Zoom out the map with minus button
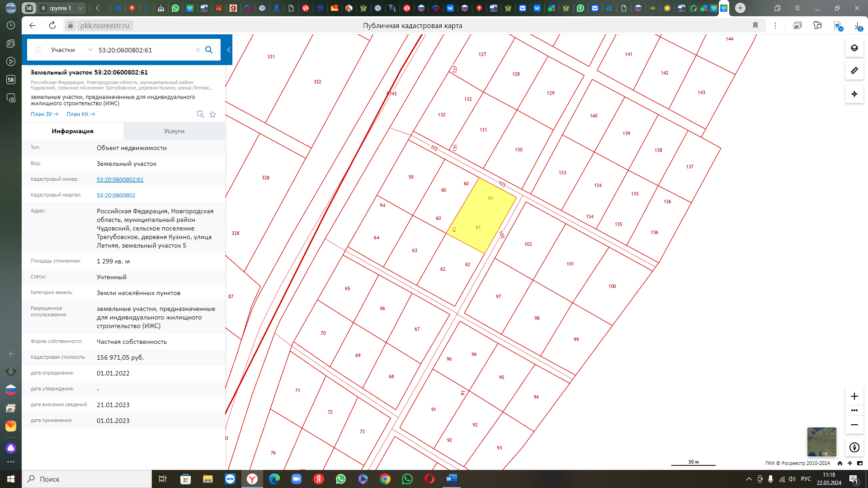The width and height of the screenshot is (868, 488). pyautogui.click(x=854, y=425)
